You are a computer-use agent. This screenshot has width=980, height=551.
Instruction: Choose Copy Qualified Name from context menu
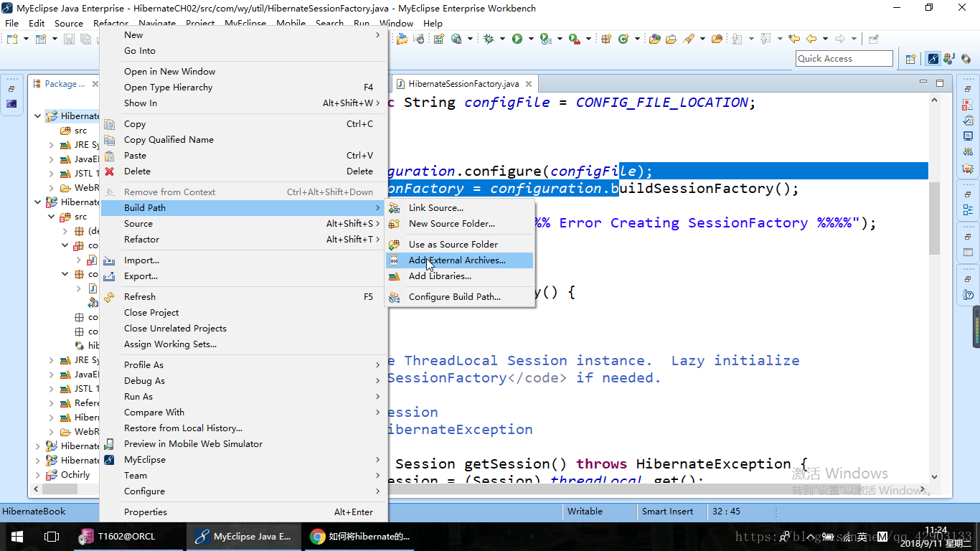tap(243, 140)
